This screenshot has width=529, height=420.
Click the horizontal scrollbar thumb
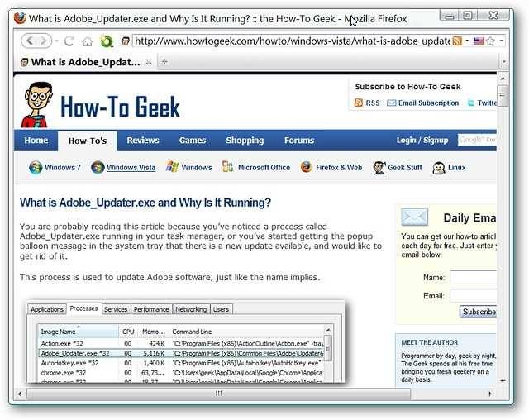point(218,394)
